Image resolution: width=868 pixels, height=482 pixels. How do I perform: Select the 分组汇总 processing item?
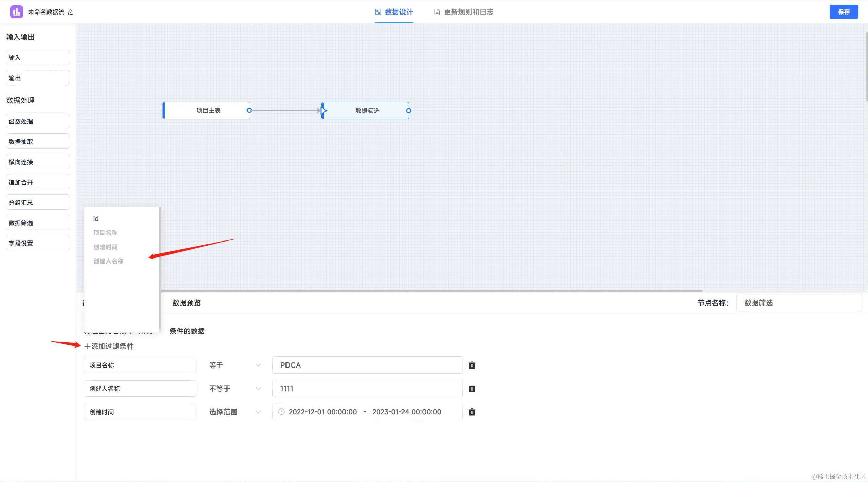[38, 203]
